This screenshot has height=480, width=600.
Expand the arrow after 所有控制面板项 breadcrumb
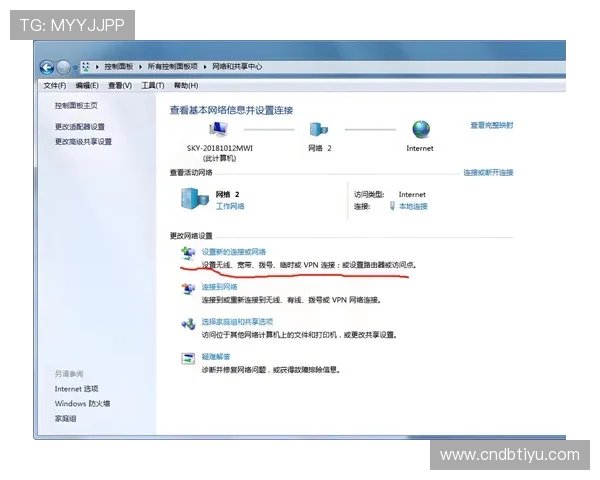(x=205, y=67)
